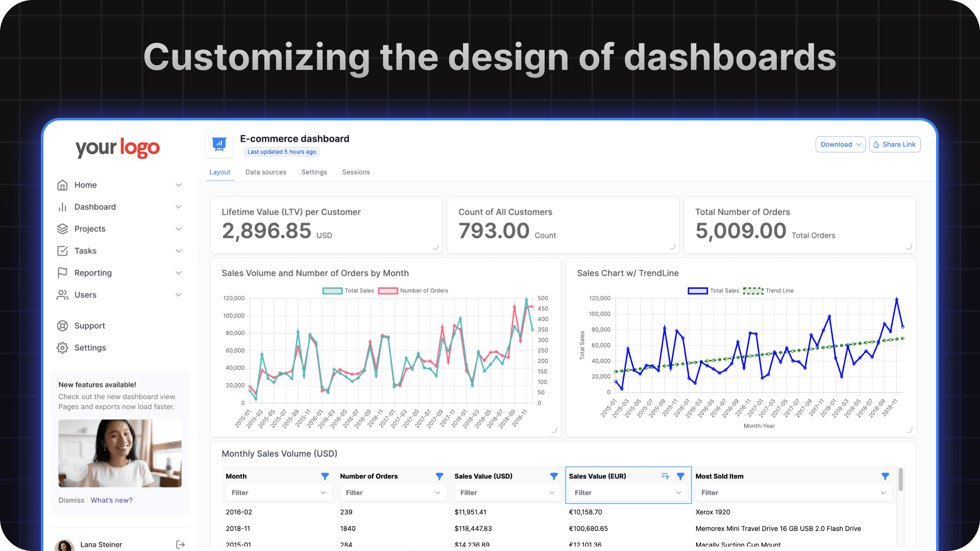This screenshot has height=551, width=980.
Task: Open the What's new? link
Action: 111,500
